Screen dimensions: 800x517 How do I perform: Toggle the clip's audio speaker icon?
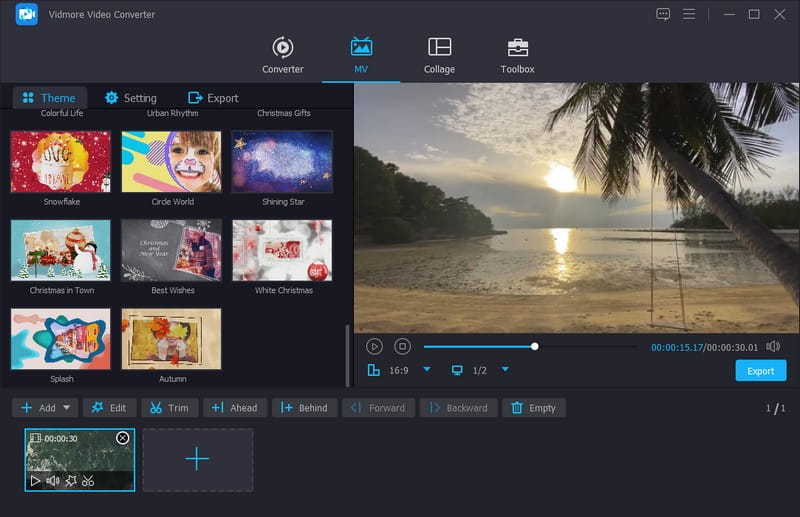click(x=53, y=481)
